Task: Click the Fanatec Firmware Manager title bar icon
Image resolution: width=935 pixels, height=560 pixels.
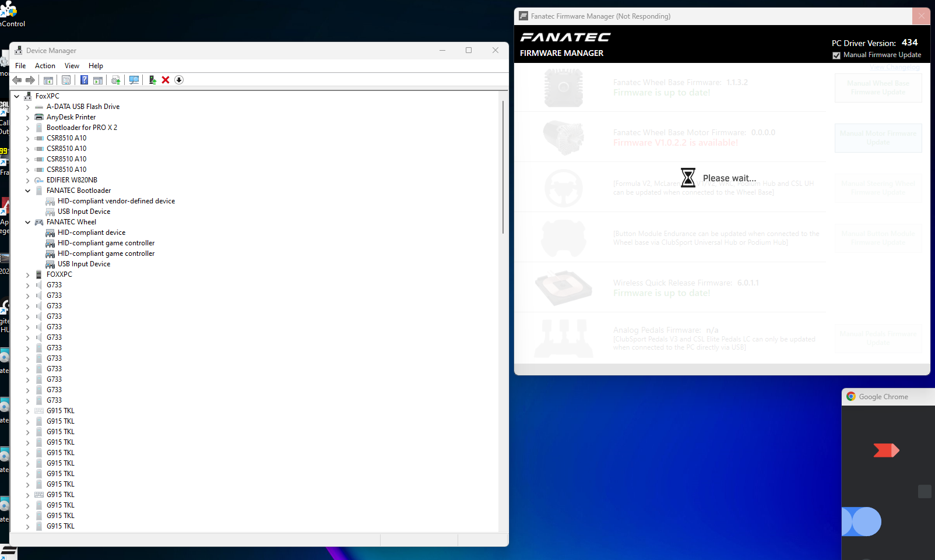Action: point(523,16)
